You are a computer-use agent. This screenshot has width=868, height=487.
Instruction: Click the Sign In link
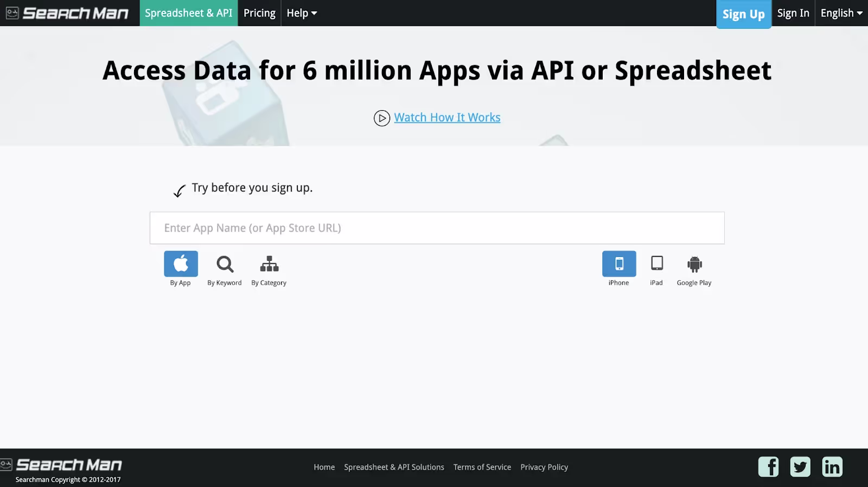(793, 13)
